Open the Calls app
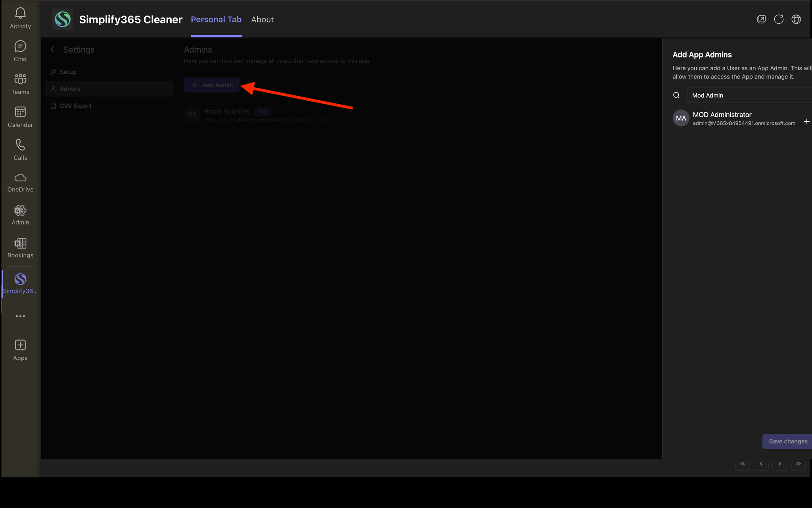 (x=20, y=150)
